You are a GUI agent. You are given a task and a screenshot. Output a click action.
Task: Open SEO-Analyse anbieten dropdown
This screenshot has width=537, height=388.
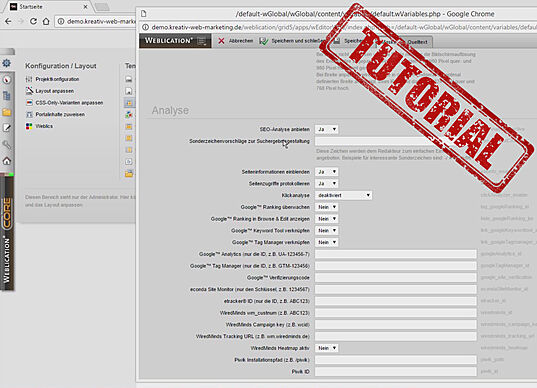(x=326, y=129)
